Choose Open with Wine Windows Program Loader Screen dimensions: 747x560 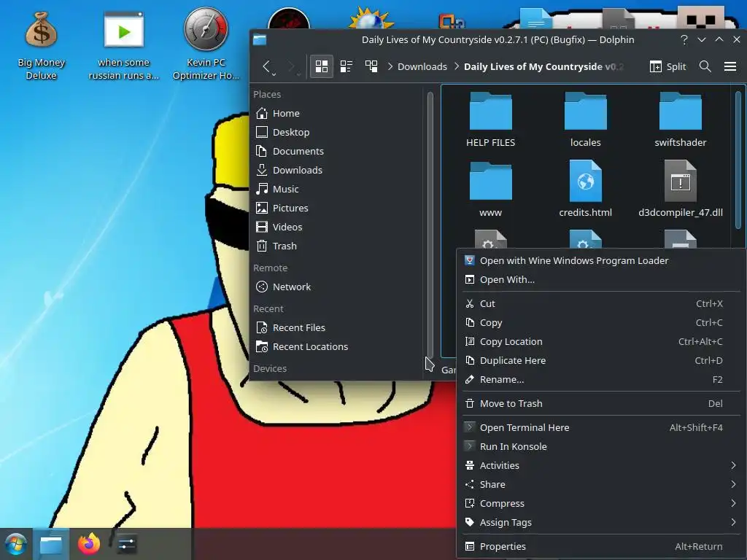[601, 260]
